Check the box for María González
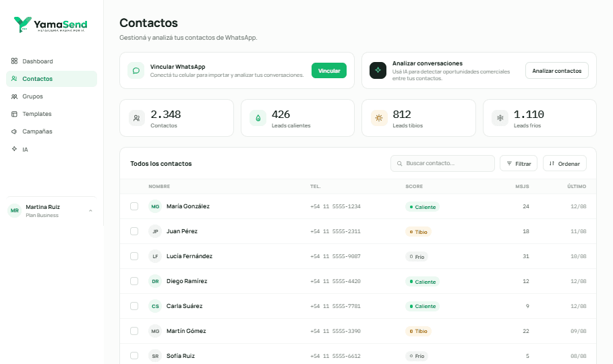The height and width of the screenshot is (364, 613). 134,206
